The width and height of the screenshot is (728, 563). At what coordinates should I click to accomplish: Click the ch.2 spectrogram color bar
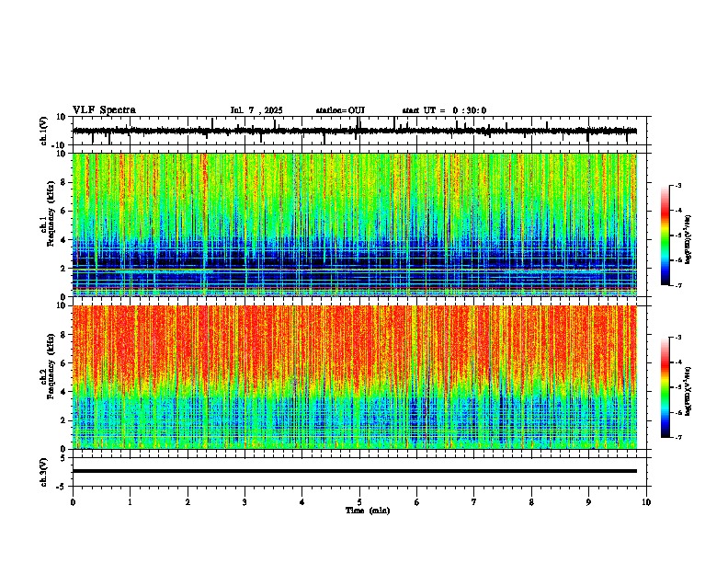coord(665,387)
